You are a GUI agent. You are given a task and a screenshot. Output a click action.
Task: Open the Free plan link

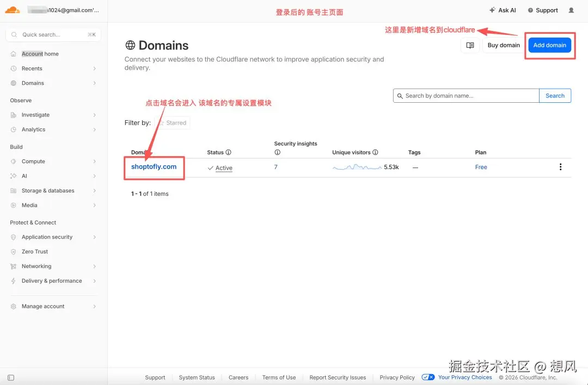pos(481,167)
